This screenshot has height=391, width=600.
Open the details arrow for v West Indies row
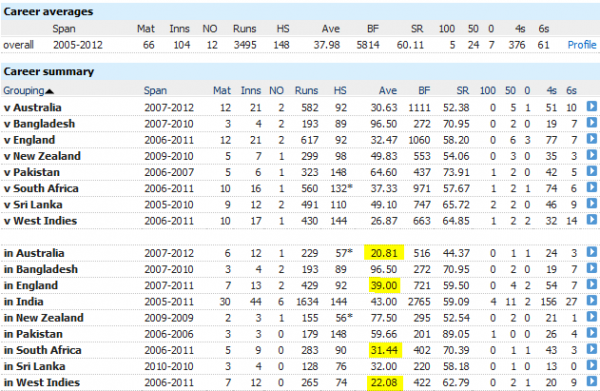point(592,220)
